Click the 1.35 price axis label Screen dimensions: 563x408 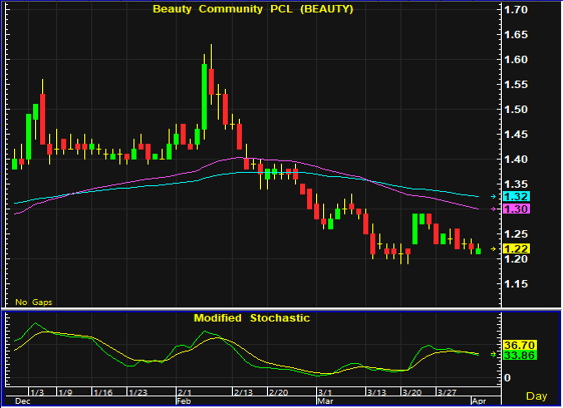pyautogui.click(x=516, y=184)
